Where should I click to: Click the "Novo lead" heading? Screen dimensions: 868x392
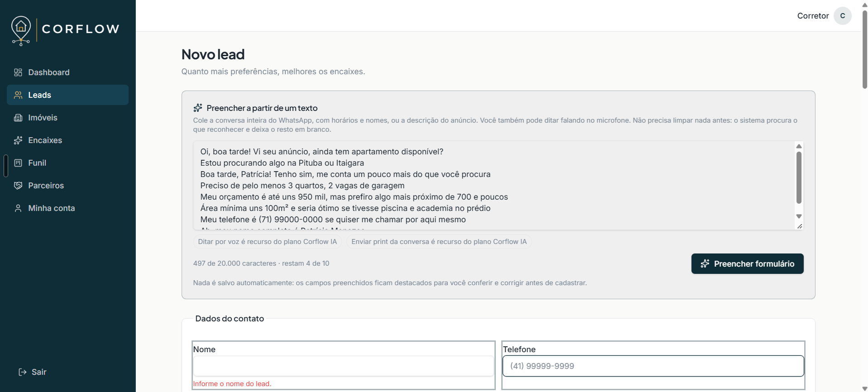[x=213, y=54]
